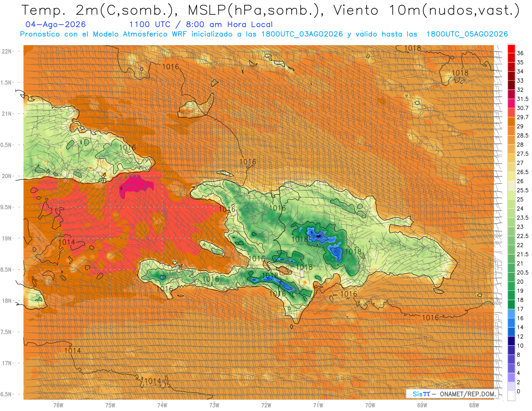532x411 pixels.
Task: Click legend value '31.5'
Action: [x=523, y=99]
